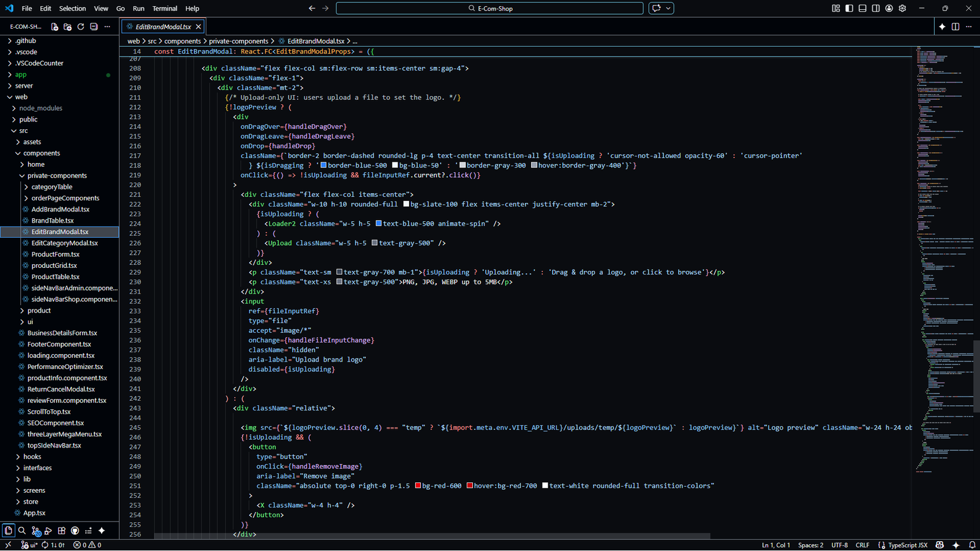Collapse the private-components folder
980x551 pixels.
point(56,176)
